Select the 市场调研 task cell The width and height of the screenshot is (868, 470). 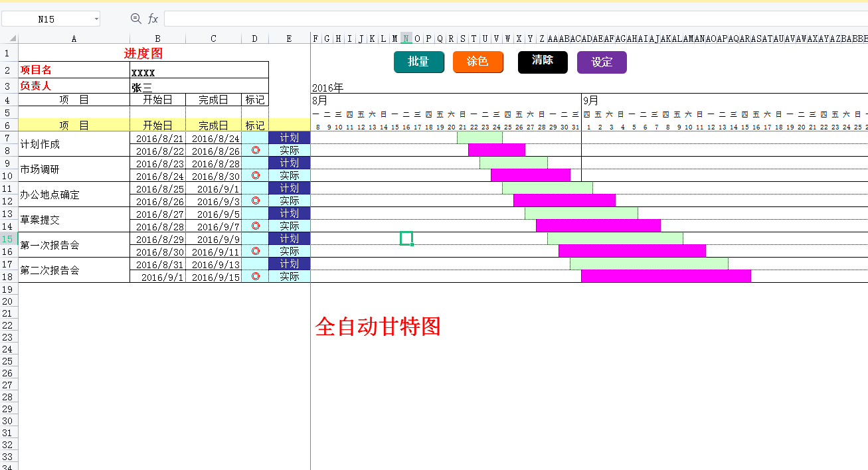click(74, 169)
